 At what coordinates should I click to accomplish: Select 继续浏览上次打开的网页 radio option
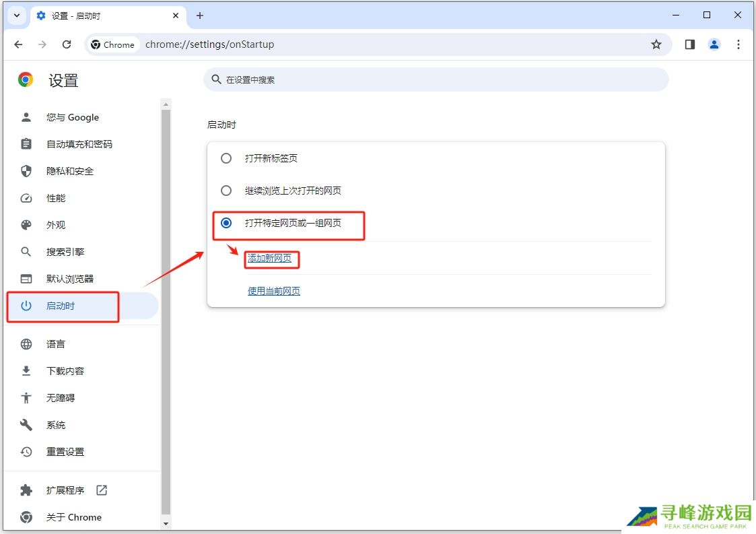pyautogui.click(x=226, y=191)
